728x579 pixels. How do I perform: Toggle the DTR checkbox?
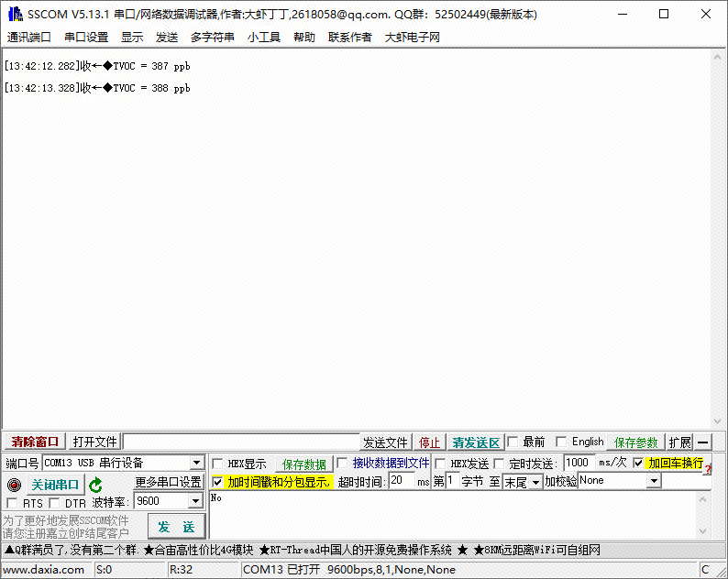click(54, 503)
